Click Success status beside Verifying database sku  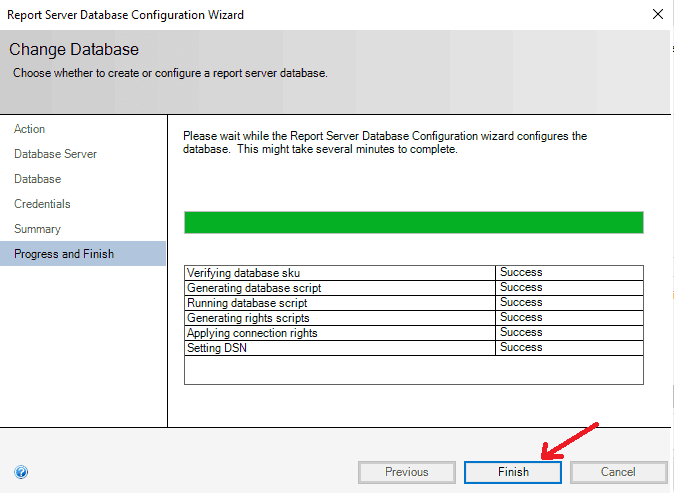521,273
